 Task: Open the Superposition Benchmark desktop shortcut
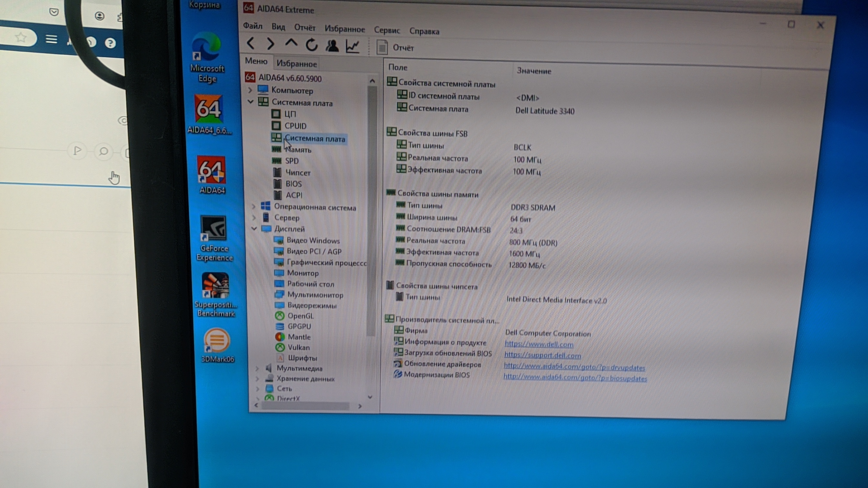215,295
